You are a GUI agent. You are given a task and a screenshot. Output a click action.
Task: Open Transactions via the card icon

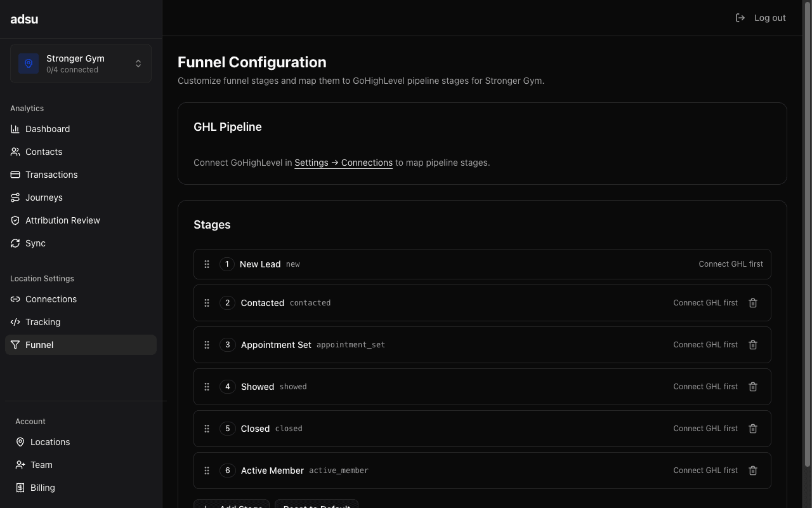pos(15,175)
